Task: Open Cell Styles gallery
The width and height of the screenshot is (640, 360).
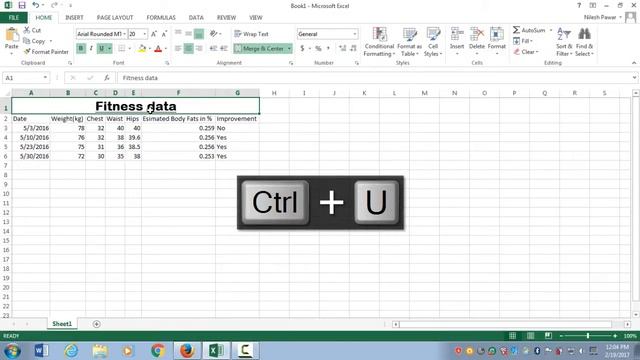Action: pyautogui.click(x=433, y=42)
